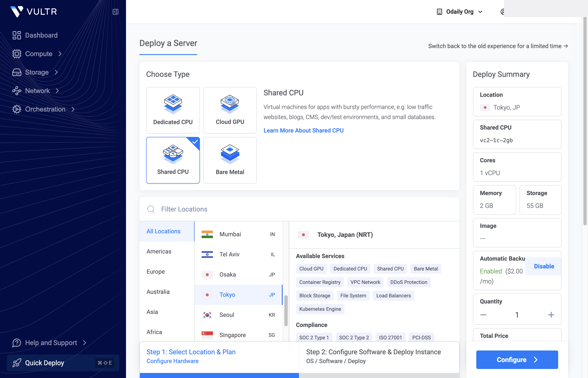Click Learn More About Shared CPU
The width and height of the screenshot is (588, 378).
[304, 130]
